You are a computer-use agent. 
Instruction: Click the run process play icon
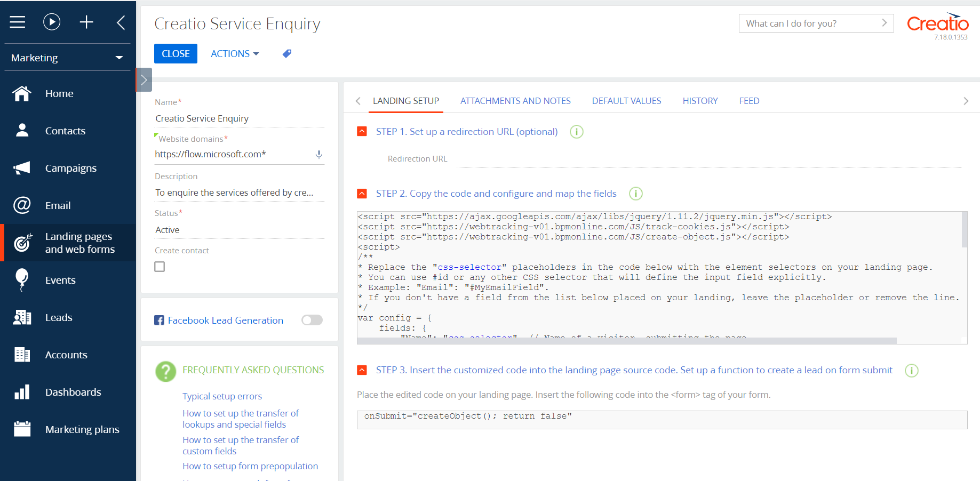[x=52, y=22]
